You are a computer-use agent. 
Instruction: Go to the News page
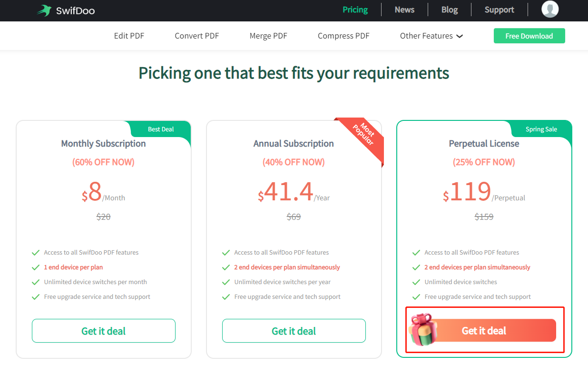point(404,10)
